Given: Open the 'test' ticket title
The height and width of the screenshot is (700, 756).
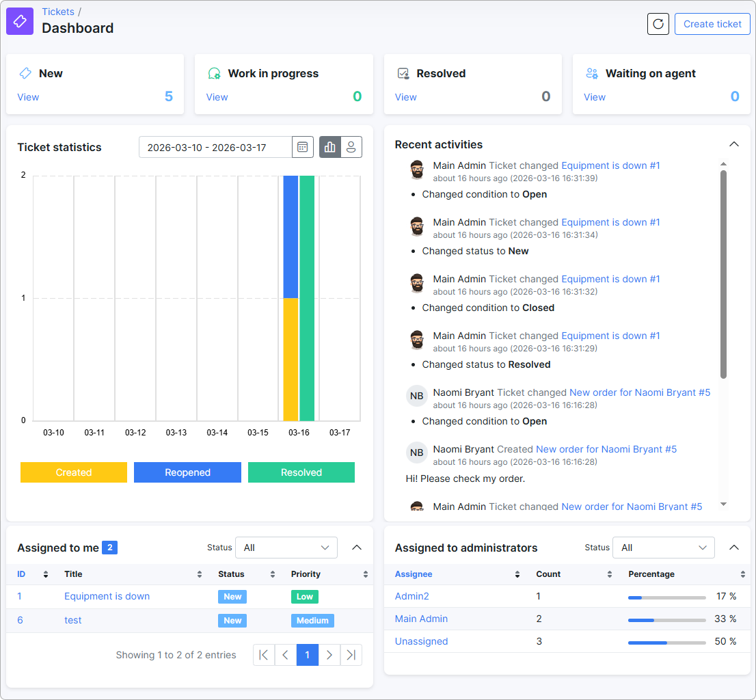Looking at the screenshot, I should tap(73, 621).
